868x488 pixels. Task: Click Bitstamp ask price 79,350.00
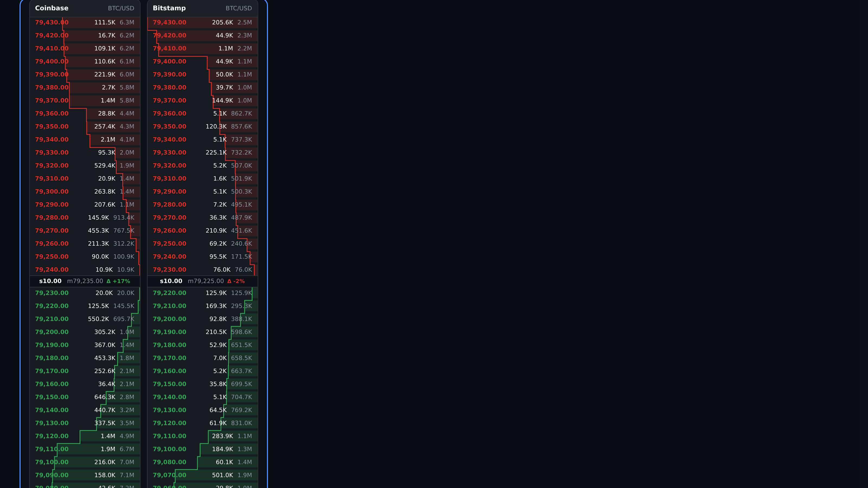pyautogui.click(x=169, y=126)
